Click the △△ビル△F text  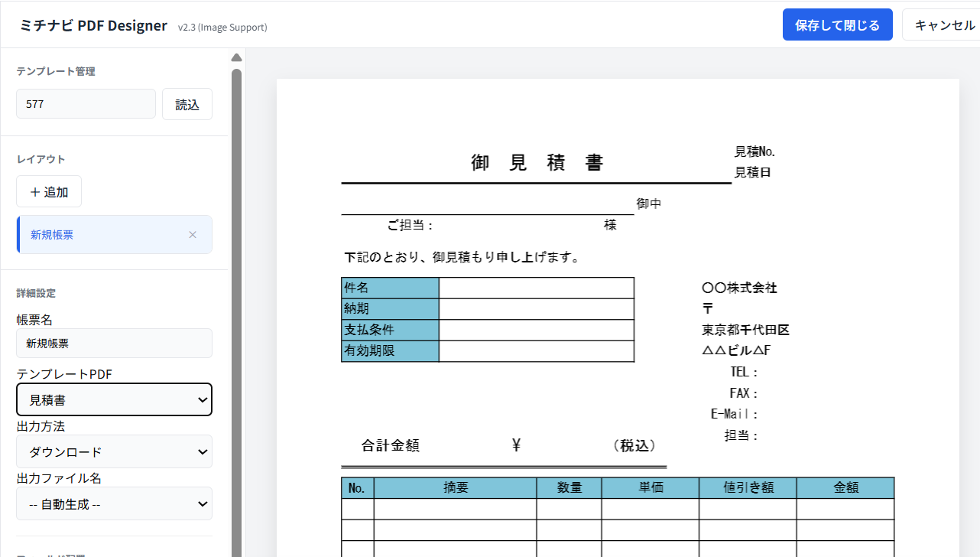pos(736,351)
